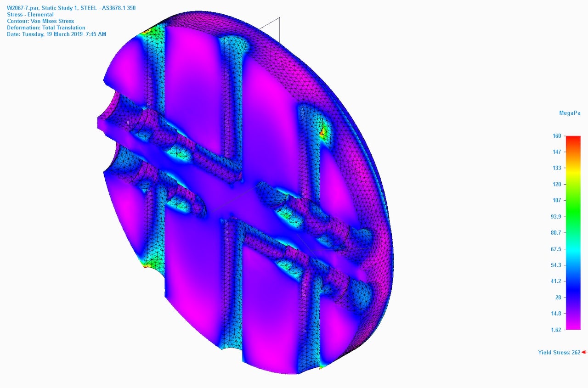Select the MegaPa units label
The height and width of the screenshot is (388, 588).
click(x=569, y=112)
